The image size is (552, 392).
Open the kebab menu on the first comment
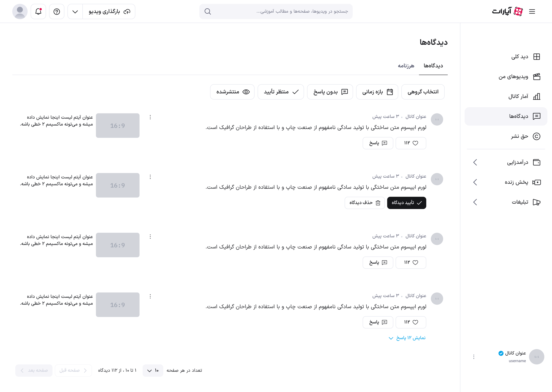pyautogui.click(x=150, y=117)
